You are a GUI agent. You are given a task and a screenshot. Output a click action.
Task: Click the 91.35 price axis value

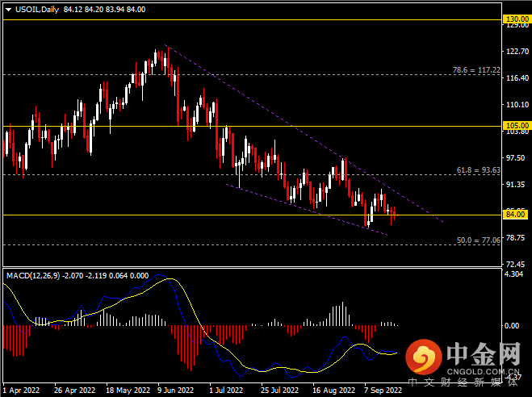(x=516, y=185)
